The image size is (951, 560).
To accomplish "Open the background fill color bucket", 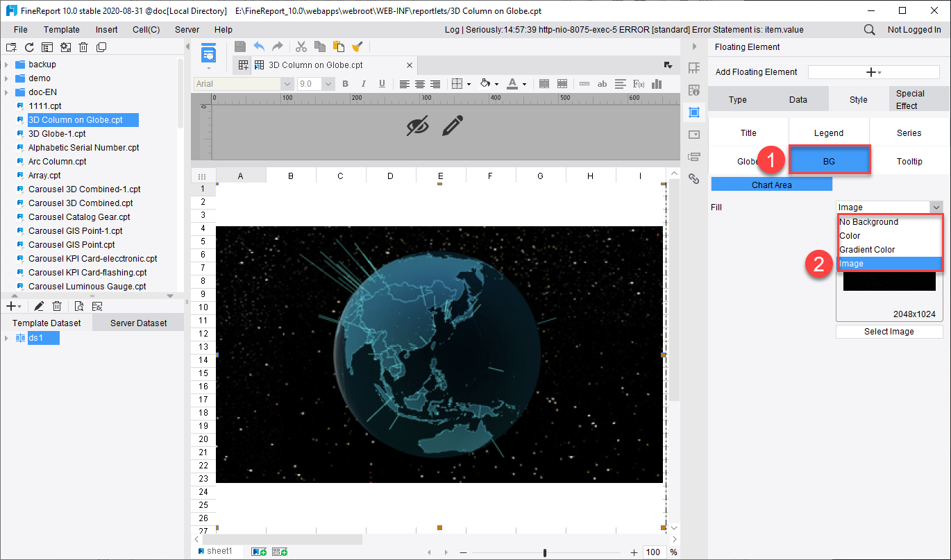I will pos(485,84).
